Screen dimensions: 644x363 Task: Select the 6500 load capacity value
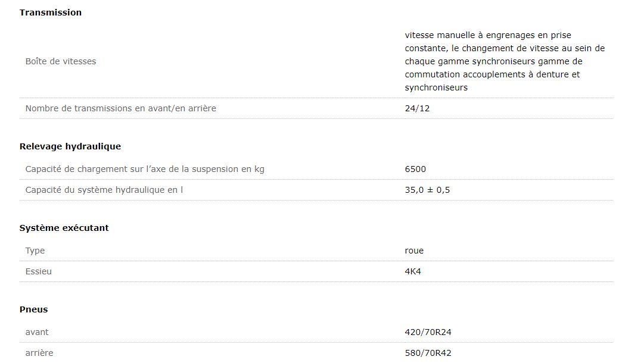[x=415, y=169]
